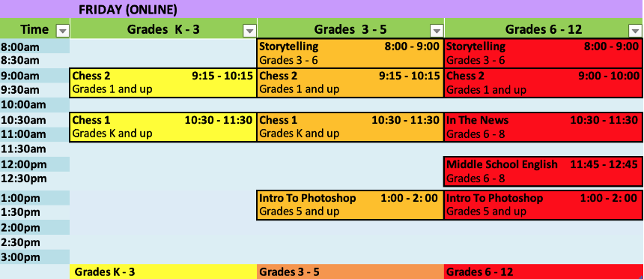Open the Time column filter dropdown
The image size is (644, 279).
click(62, 31)
